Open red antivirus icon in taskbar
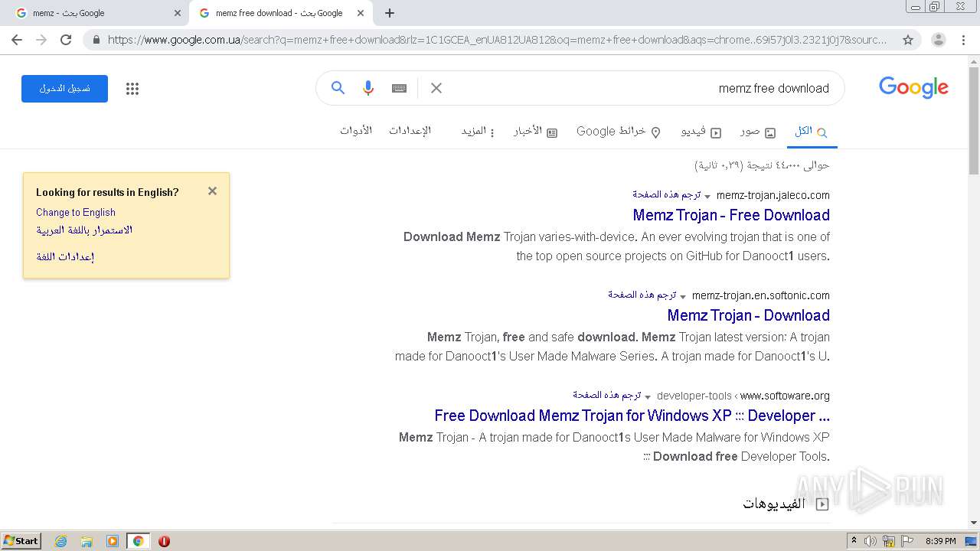The height and width of the screenshot is (551, 980). pos(164,541)
